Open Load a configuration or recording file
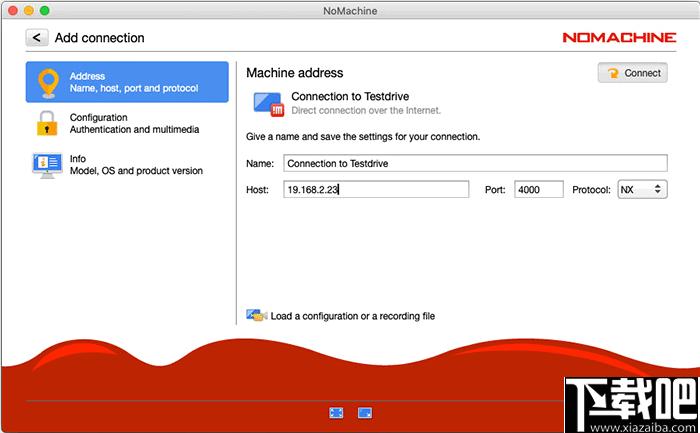 tap(353, 316)
